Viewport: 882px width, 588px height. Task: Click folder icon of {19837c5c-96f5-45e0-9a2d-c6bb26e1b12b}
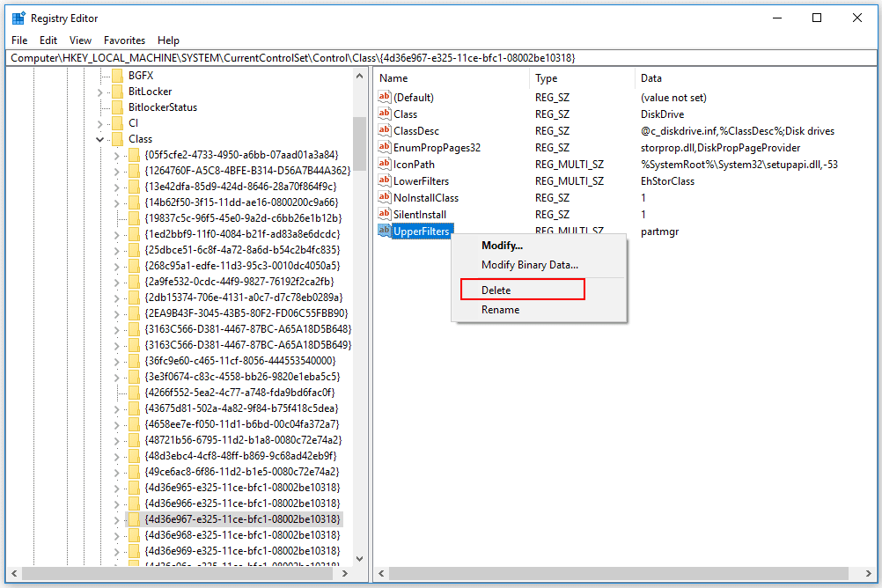click(134, 217)
